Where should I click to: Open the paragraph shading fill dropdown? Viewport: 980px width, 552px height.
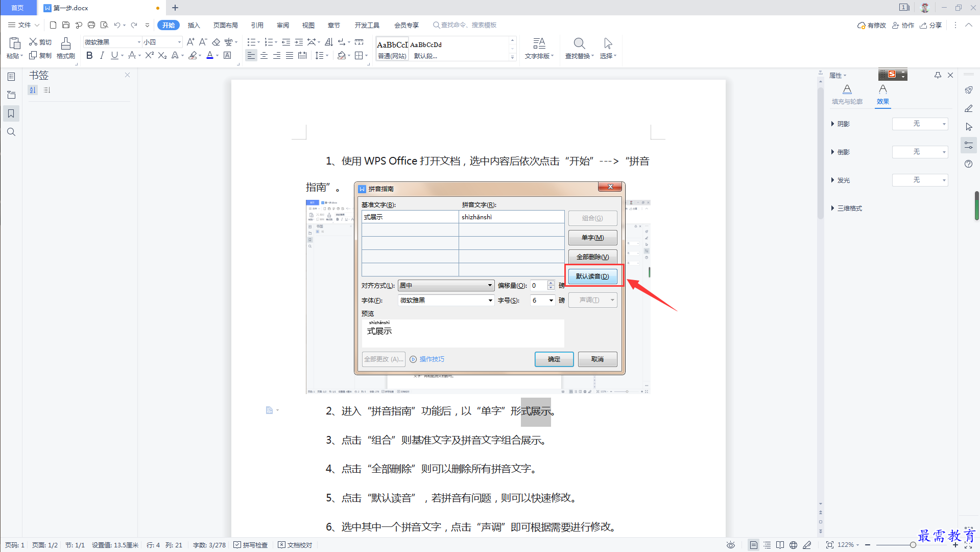pyautogui.click(x=349, y=55)
